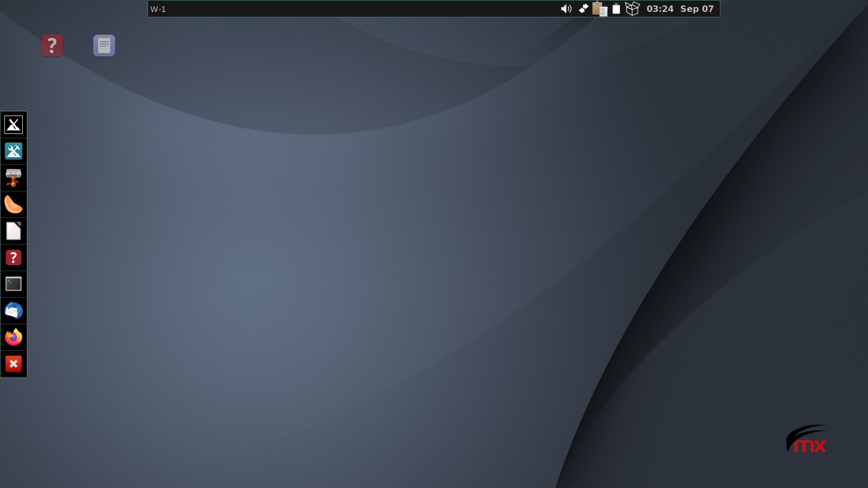Image resolution: width=868 pixels, height=488 pixels.
Task: Open the network connection tray icon
Action: click(x=583, y=9)
